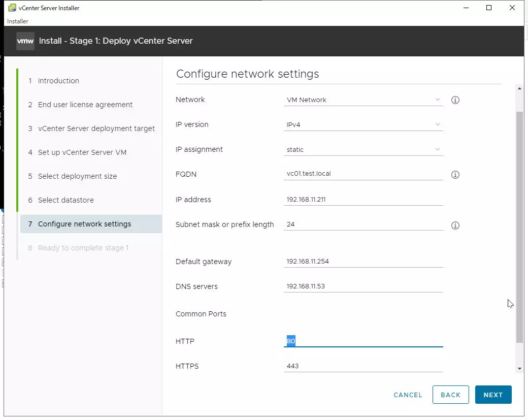Click the vertical scrollbar thumb of the settings pane
Viewport: 528px width, 420px height.
[x=519, y=228]
